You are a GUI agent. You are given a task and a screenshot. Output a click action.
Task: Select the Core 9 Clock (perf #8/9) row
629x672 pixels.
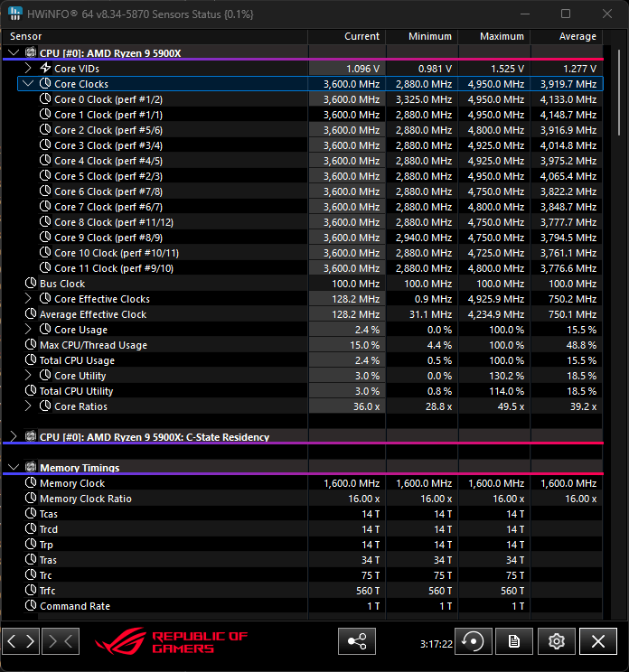303,238
